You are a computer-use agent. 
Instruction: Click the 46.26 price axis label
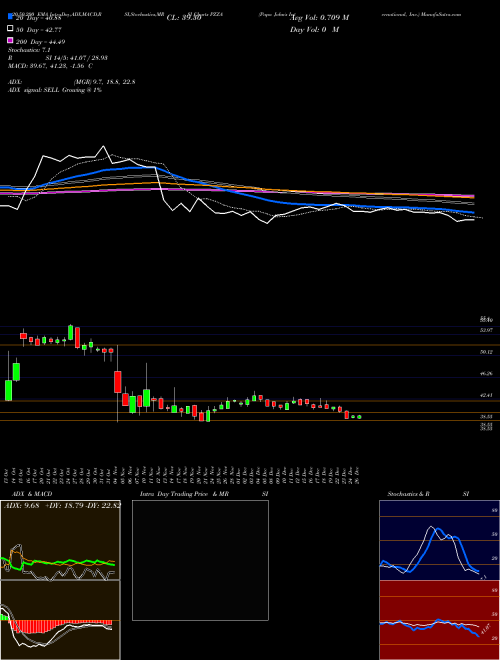[x=486, y=373]
